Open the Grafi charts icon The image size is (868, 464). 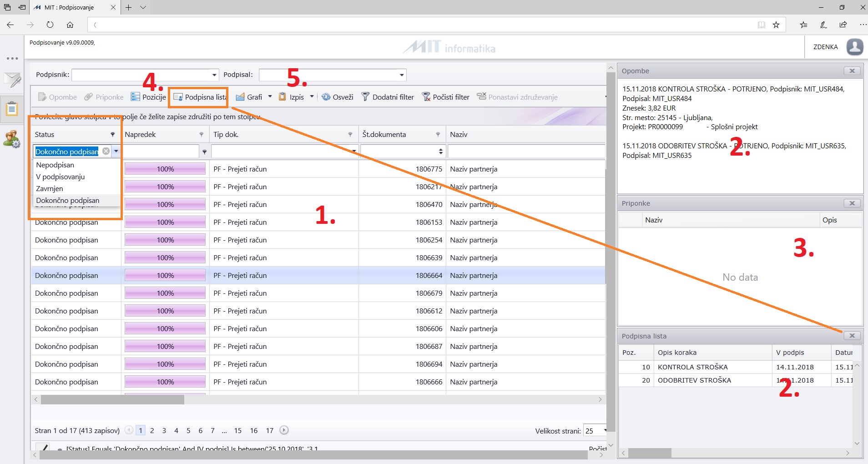[x=240, y=97]
